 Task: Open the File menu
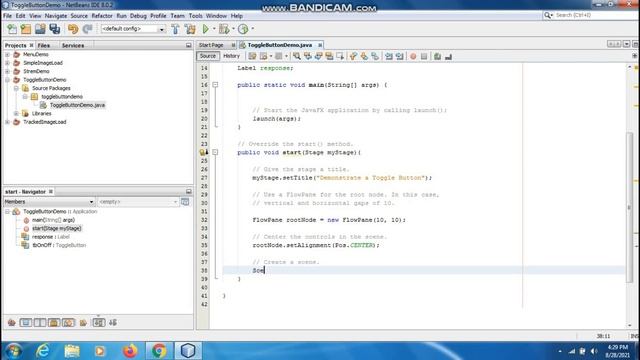click(x=7, y=16)
